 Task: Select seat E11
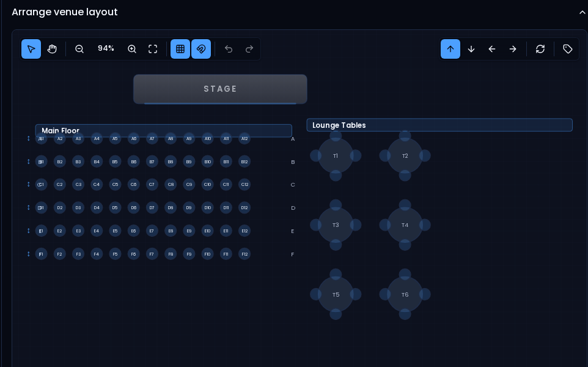tap(226, 231)
